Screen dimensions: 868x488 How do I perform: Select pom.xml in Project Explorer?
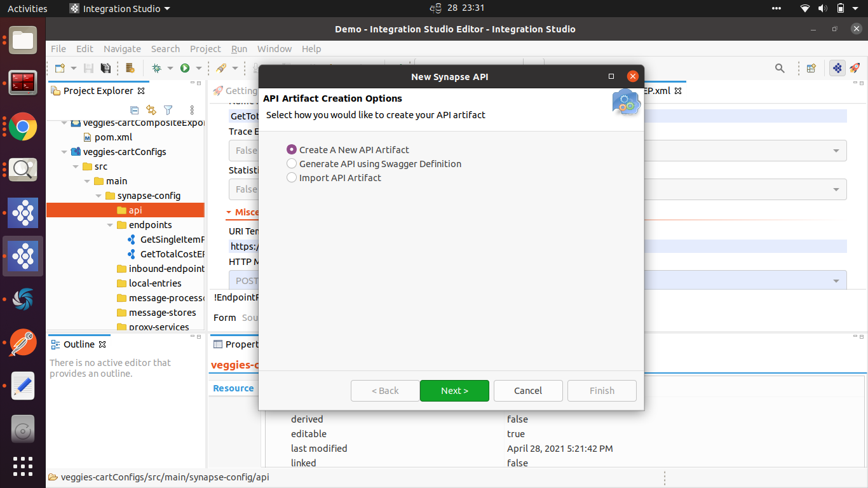click(x=113, y=137)
